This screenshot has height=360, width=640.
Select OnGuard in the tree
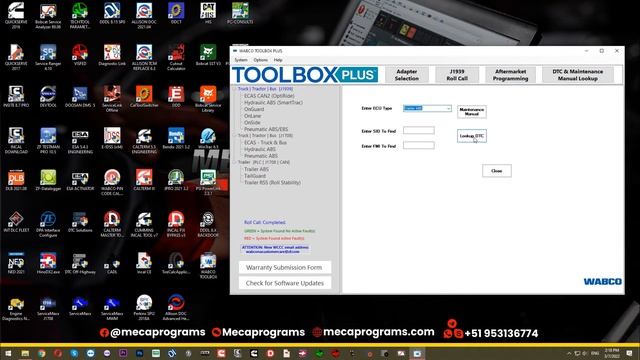pos(254,109)
